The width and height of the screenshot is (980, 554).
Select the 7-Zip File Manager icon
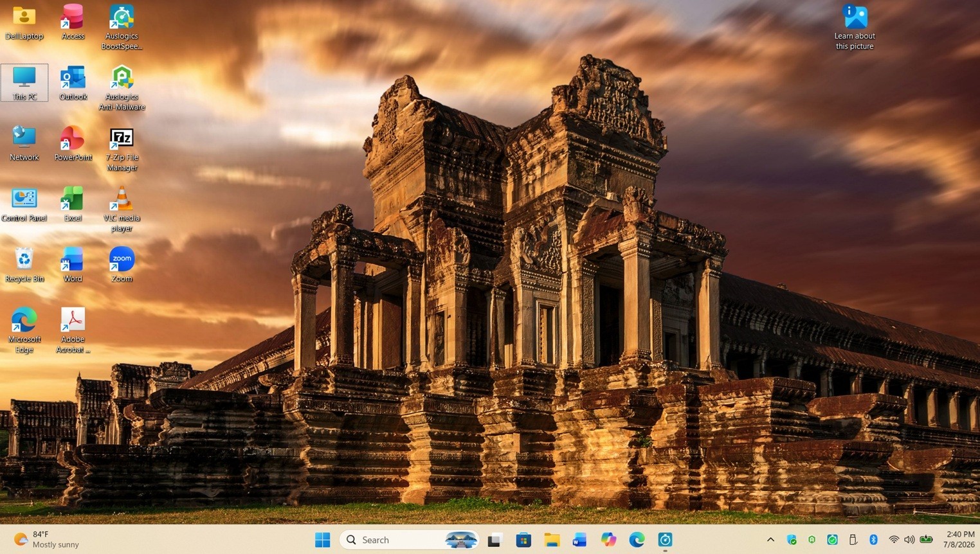coord(122,149)
